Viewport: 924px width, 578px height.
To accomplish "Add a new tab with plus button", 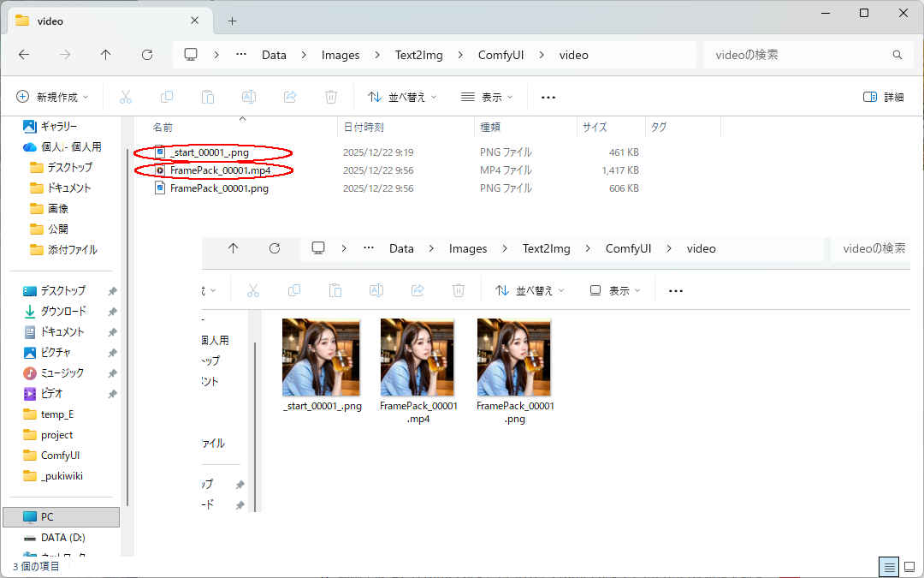I will 232,21.
